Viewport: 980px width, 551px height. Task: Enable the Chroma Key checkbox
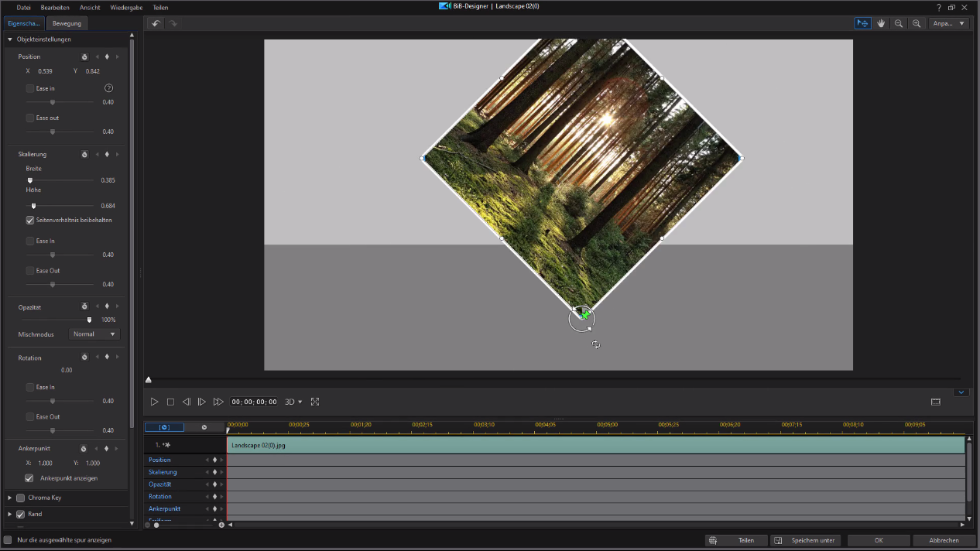coord(21,498)
